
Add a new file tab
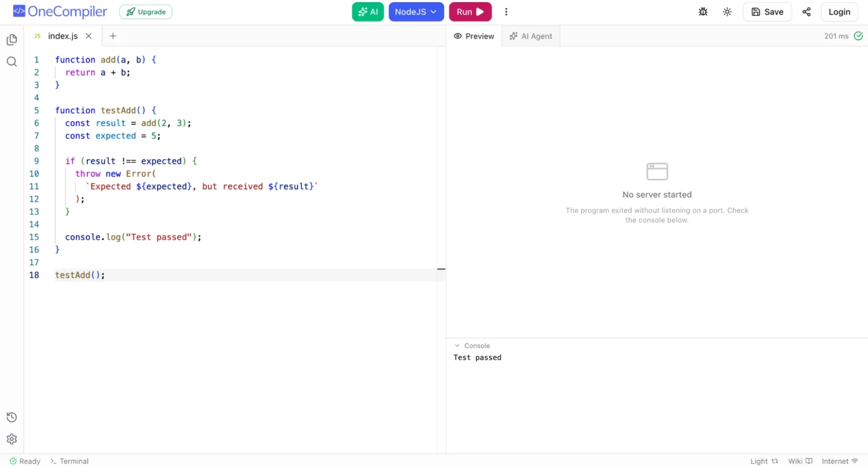pyautogui.click(x=113, y=36)
